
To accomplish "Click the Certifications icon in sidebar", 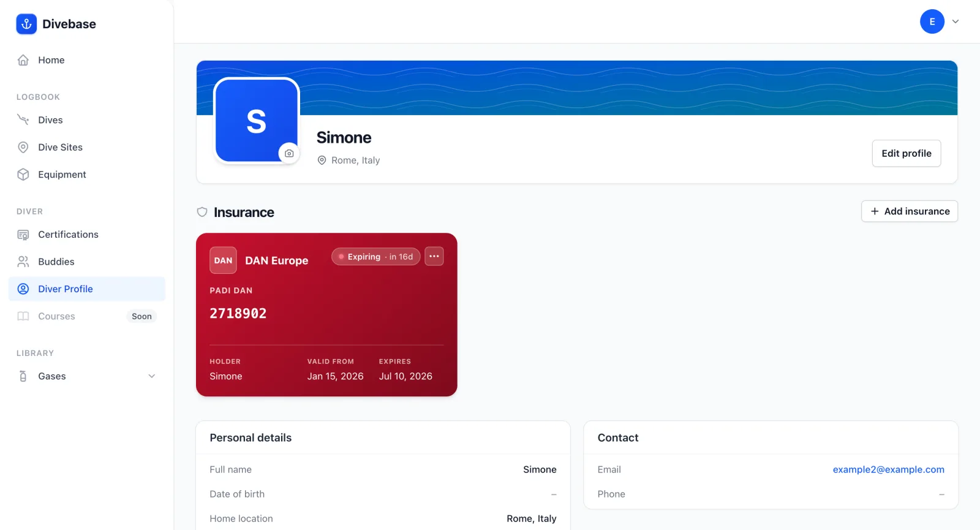I will 23,235.
